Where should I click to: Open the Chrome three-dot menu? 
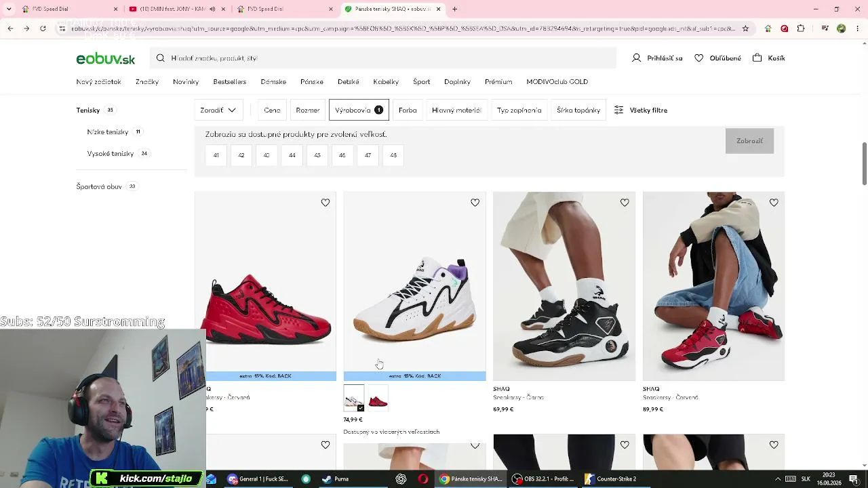[857, 28]
